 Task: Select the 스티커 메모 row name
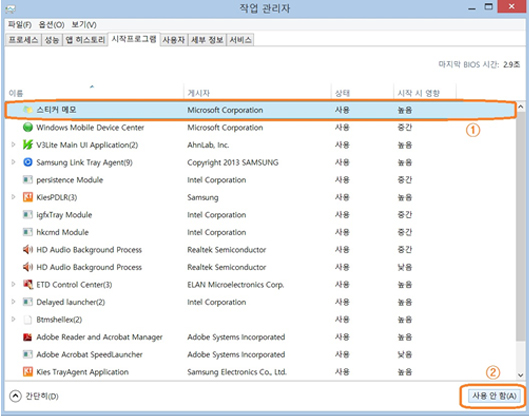click(56, 110)
